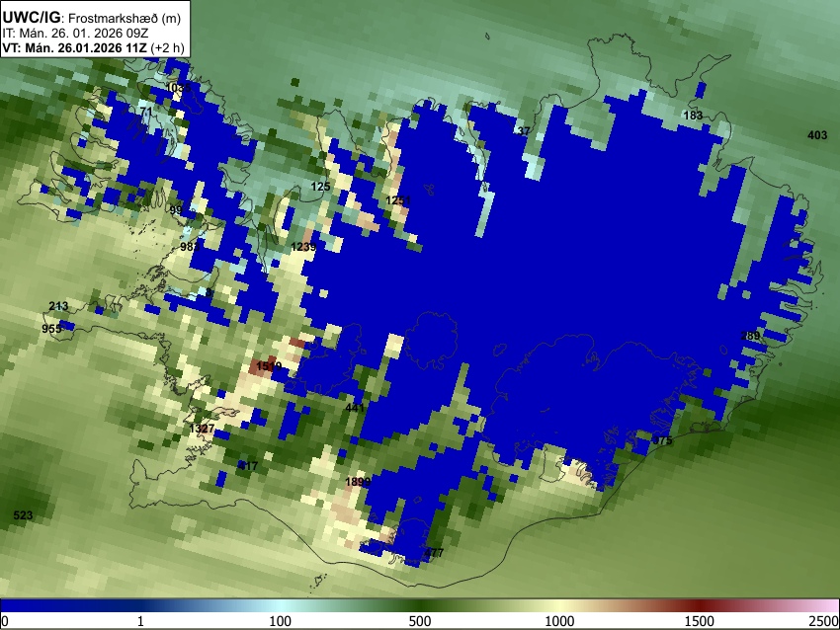Click the colorbar tick label 1500

700,621
